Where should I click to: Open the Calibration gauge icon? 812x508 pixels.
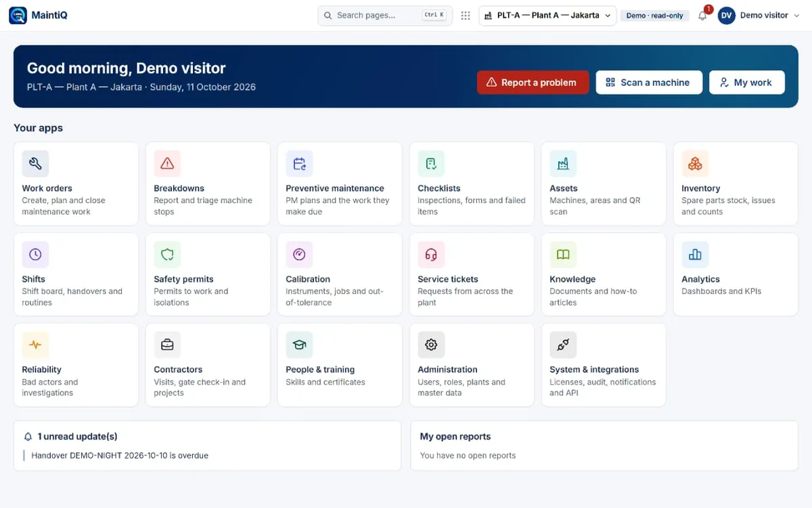299,255
